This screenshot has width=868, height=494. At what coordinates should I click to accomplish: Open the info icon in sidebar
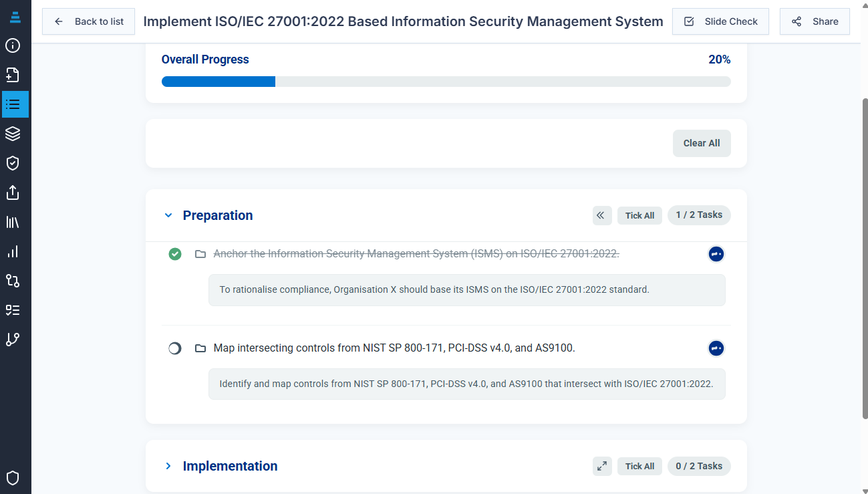tap(13, 45)
